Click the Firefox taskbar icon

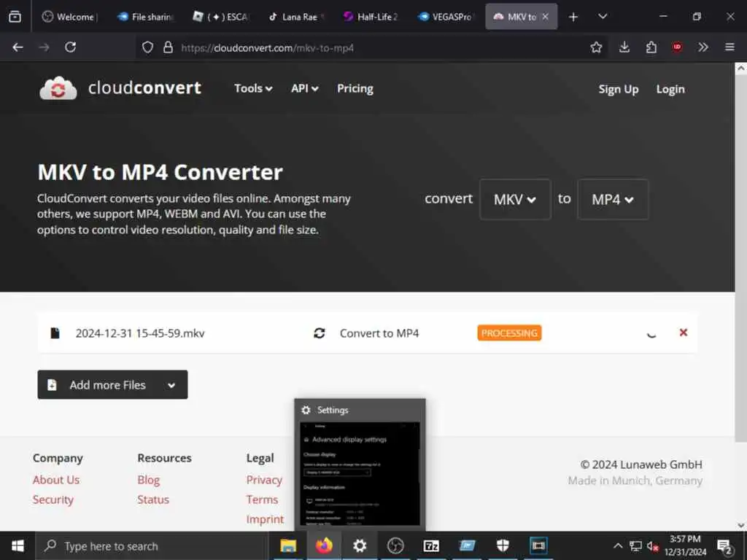(324, 545)
